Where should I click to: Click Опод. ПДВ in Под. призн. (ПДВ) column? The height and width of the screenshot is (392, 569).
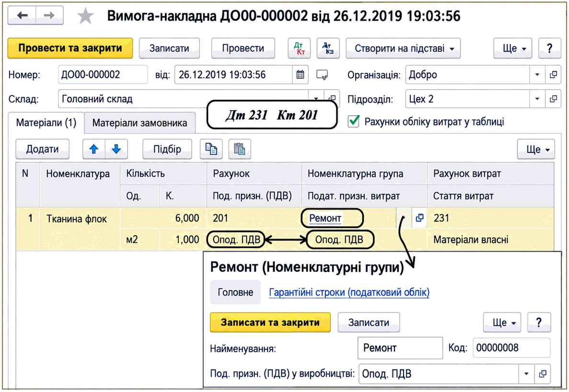tap(236, 240)
